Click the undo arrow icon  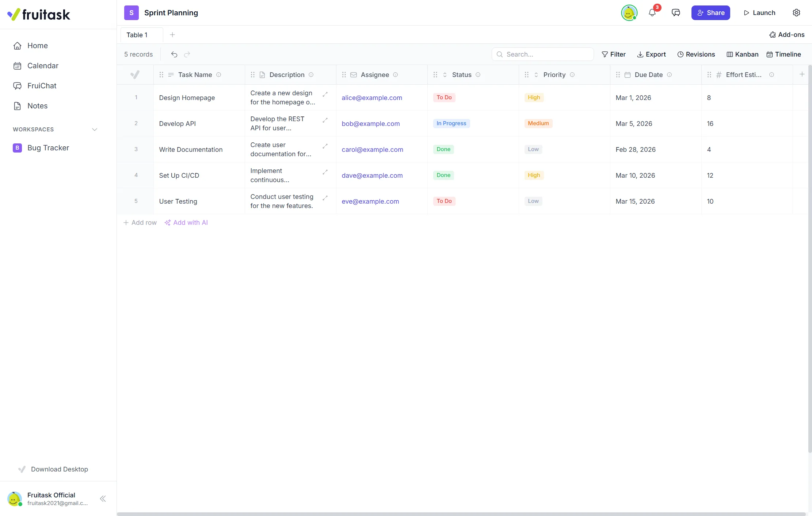click(174, 54)
